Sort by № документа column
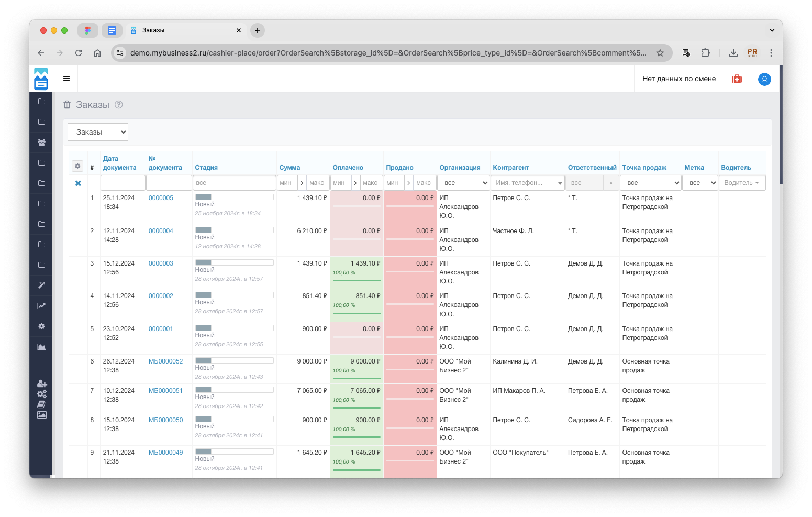812x517 pixels. click(x=165, y=163)
